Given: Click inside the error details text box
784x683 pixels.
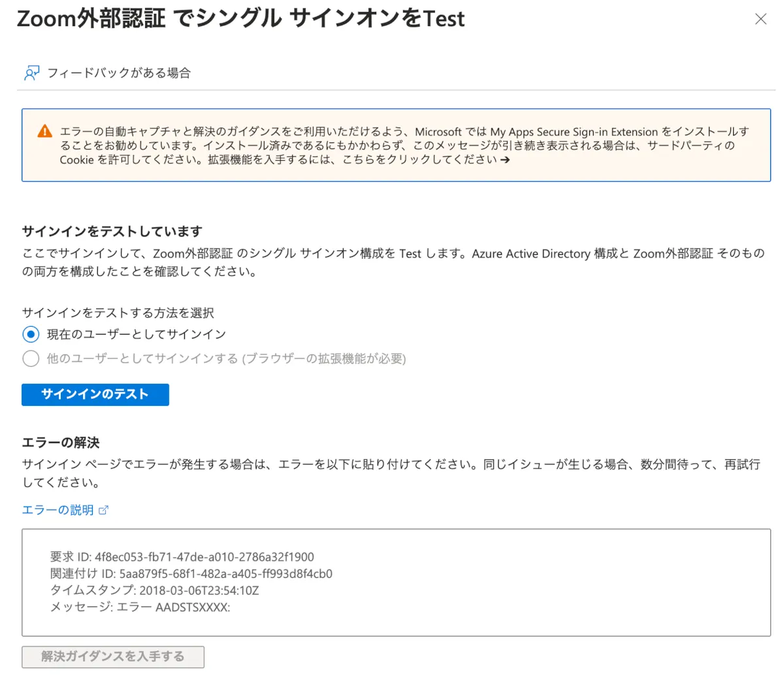Looking at the screenshot, I should point(396,582).
